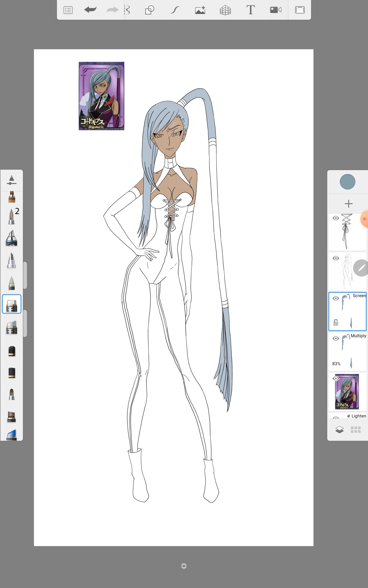Image resolution: width=368 pixels, height=588 pixels.
Task: Open the grid view icon beside layers
Action: [356, 430]
